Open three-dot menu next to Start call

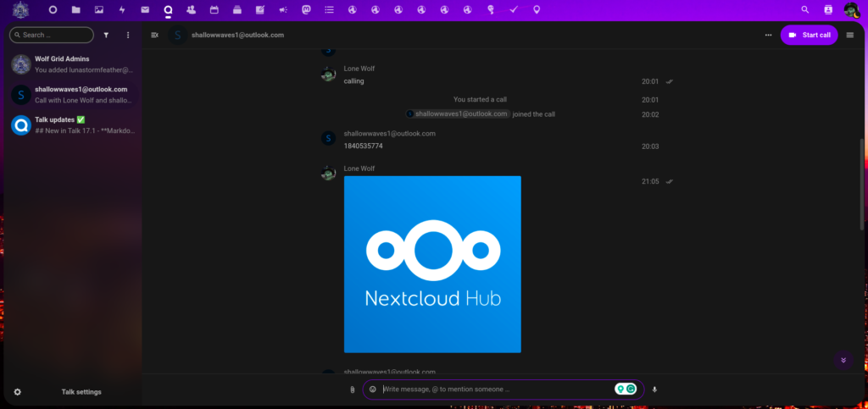(x=768, y=35)
